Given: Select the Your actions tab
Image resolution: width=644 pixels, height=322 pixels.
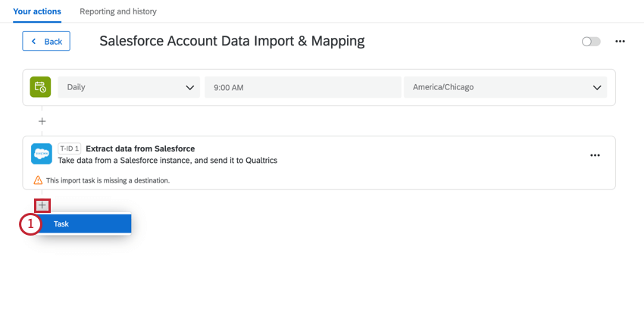Looking at the screenshot, I should pos(37,11).
